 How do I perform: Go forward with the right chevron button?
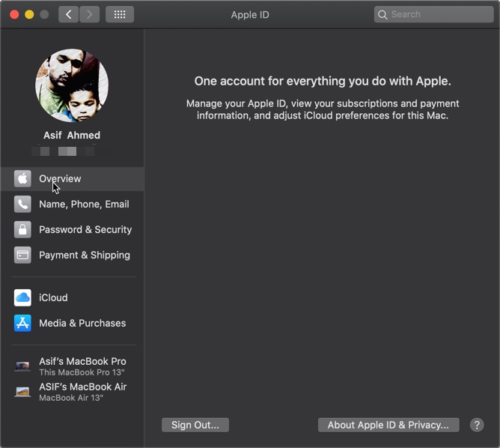(x=89, y=14)
